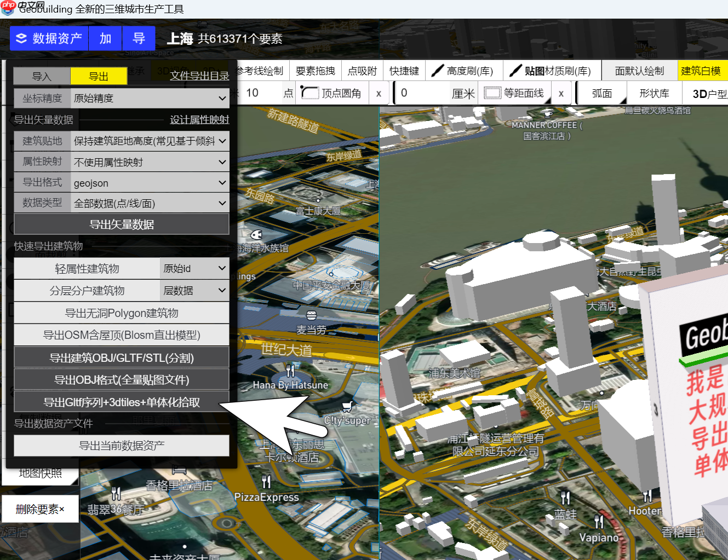Screen dimensions: 728x560
Task: Open the 原始id dropdown beside 轻属性建筑物
Action: 194,268
